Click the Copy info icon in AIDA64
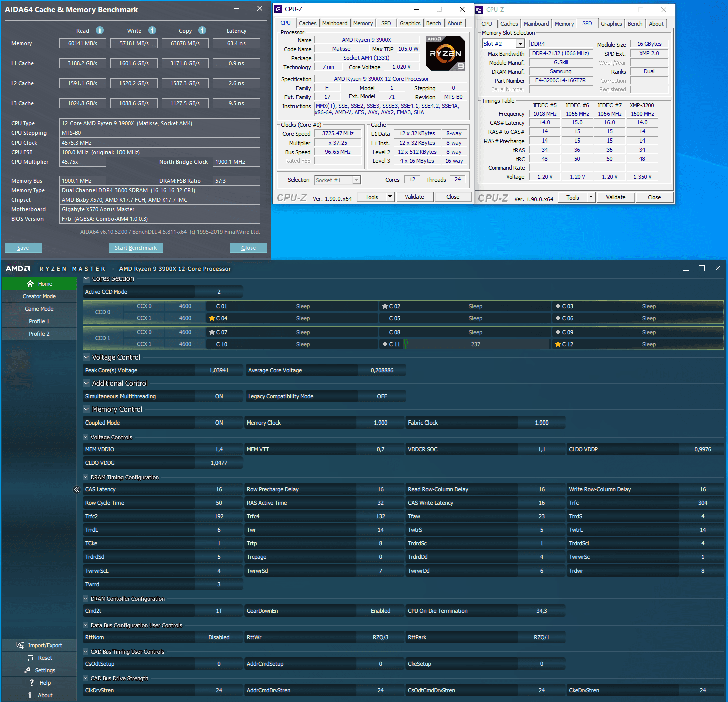 (202, 30)
